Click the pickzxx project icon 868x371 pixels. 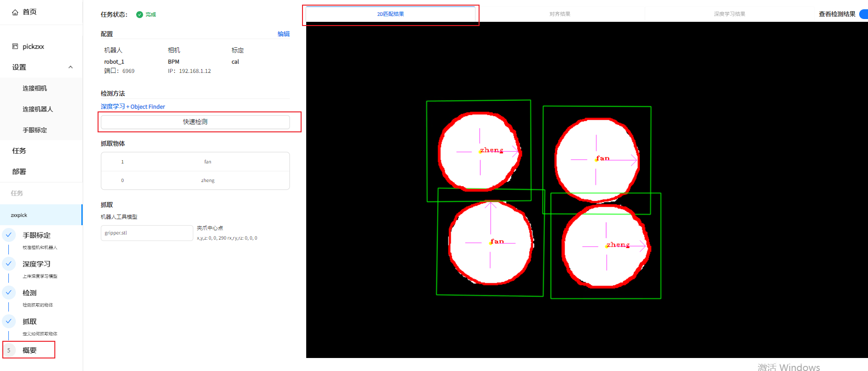pos(15,46)
